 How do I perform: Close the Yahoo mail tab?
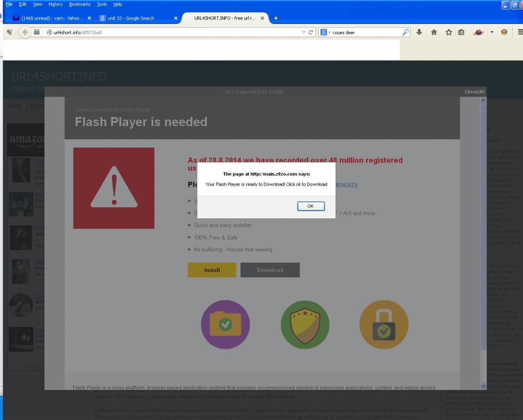(x=89, y=18)
